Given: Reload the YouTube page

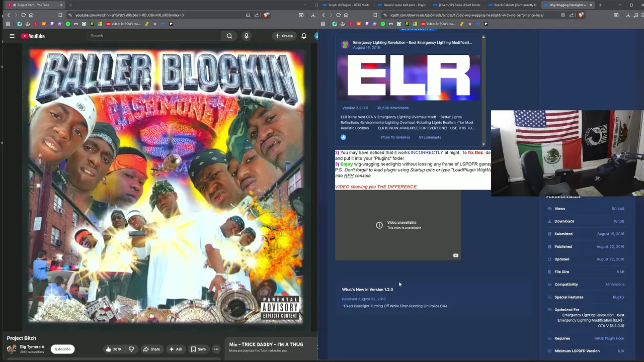Looking at the screenshot, I should click(23, 15).
